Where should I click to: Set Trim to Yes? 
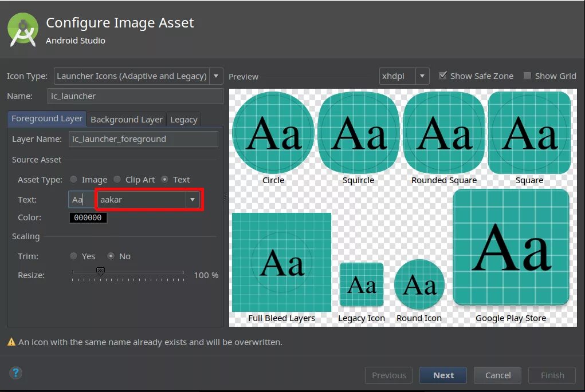(73, 256)
